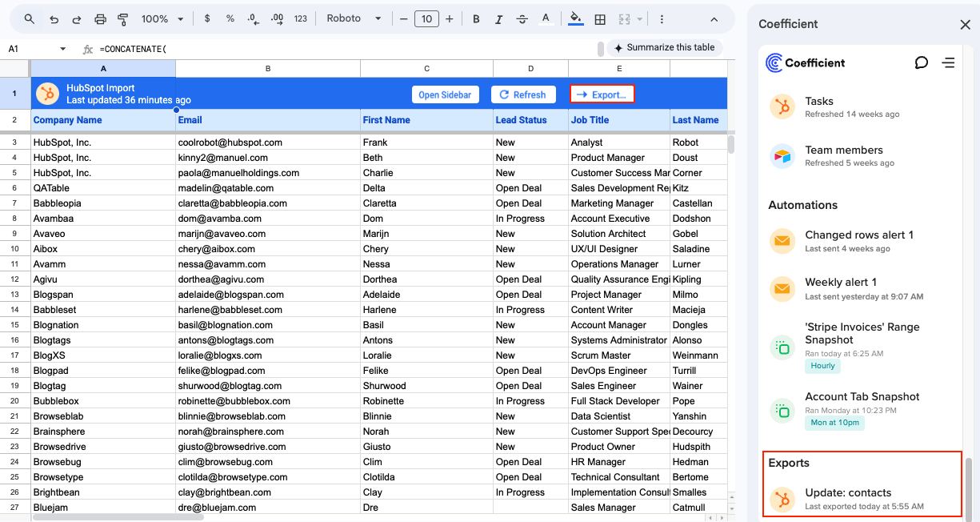This screenshot has width=980, height=522.
Task: Click the undo arrow icon
Action: [54, 19]
